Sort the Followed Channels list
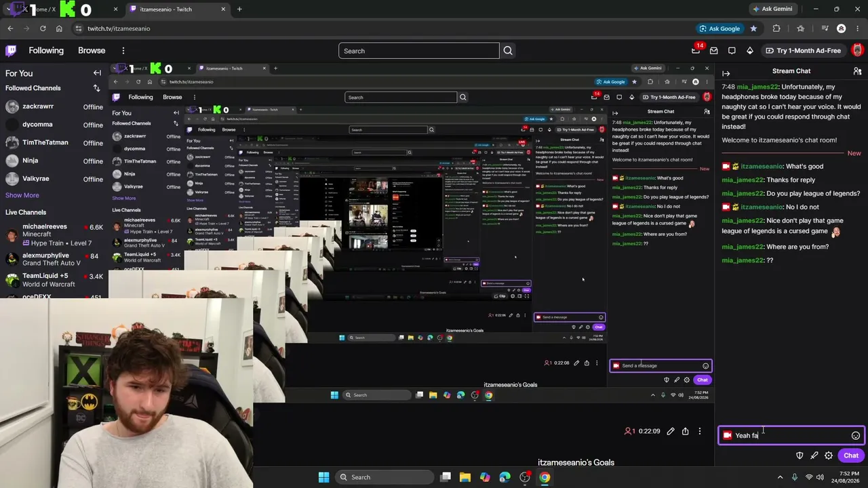868x488 pixels. [x=96, y=88]
